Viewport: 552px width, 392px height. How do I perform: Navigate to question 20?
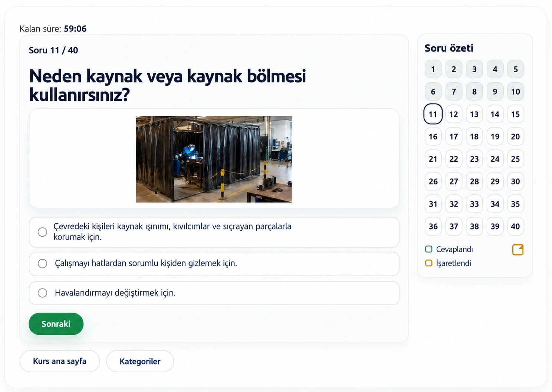tap(516, 136)
